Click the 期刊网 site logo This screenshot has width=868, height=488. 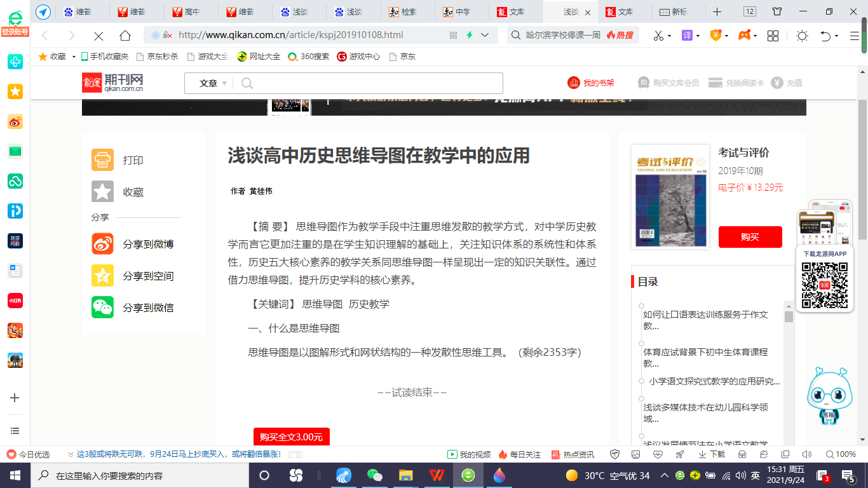(x=112, y=83)
